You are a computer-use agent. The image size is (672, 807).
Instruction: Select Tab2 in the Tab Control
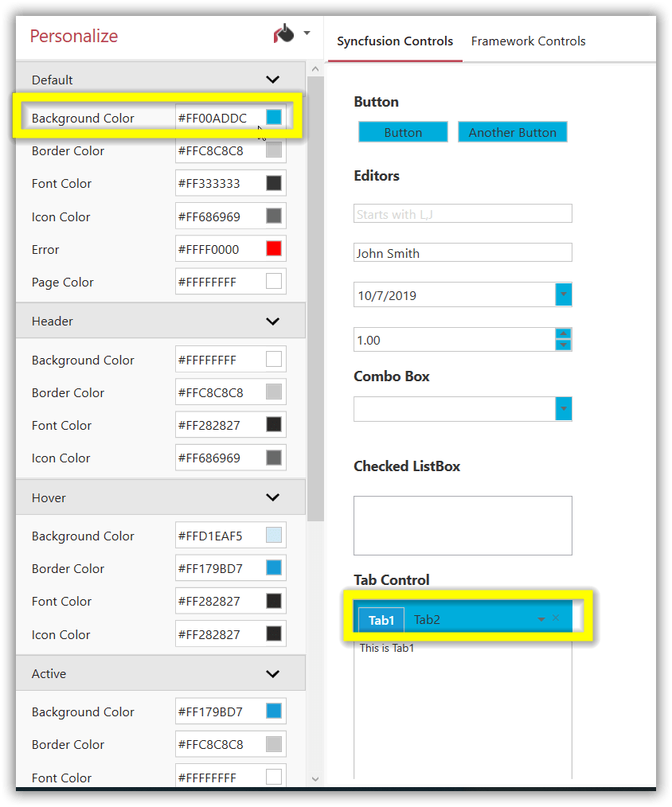click(x=427, y=619)
